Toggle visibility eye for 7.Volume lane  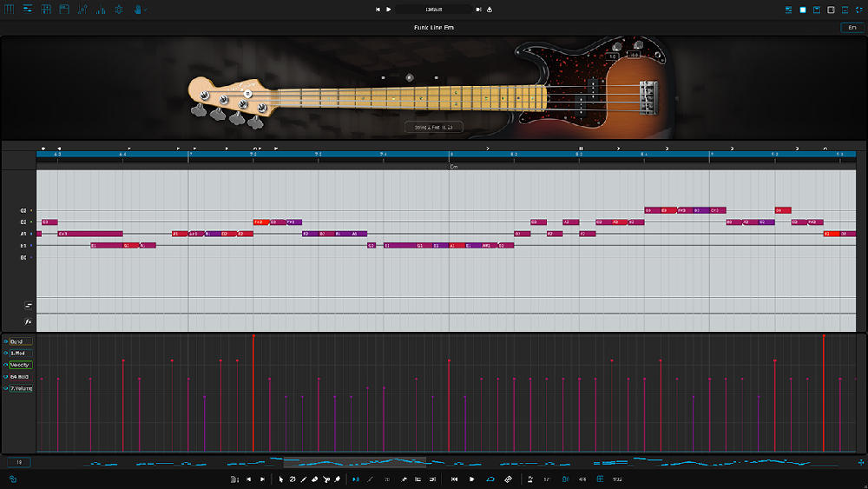coord(5,388)
